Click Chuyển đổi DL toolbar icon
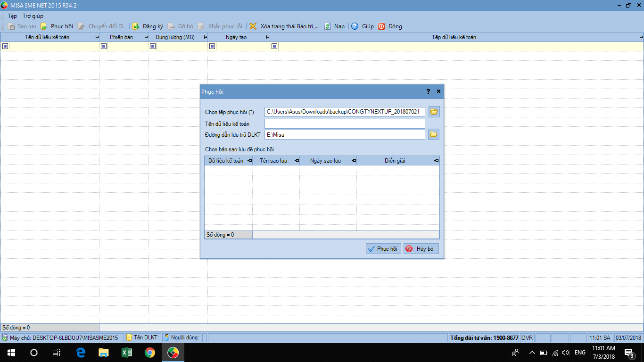 tap(81, 26)
